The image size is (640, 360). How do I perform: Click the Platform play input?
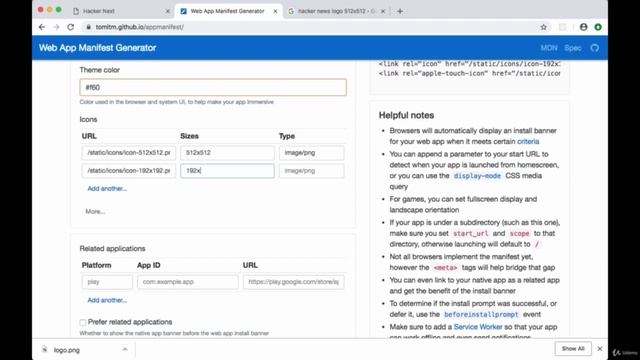click(x=107, y=282)
